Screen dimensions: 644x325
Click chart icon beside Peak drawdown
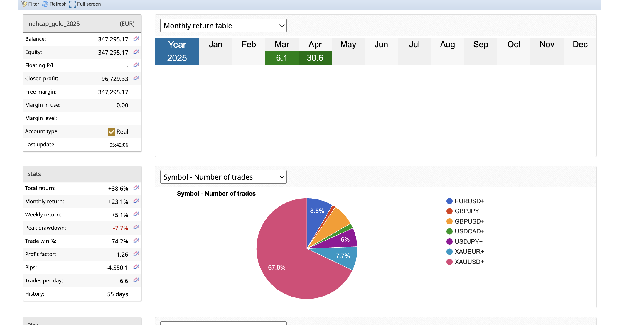pos(136,227)
